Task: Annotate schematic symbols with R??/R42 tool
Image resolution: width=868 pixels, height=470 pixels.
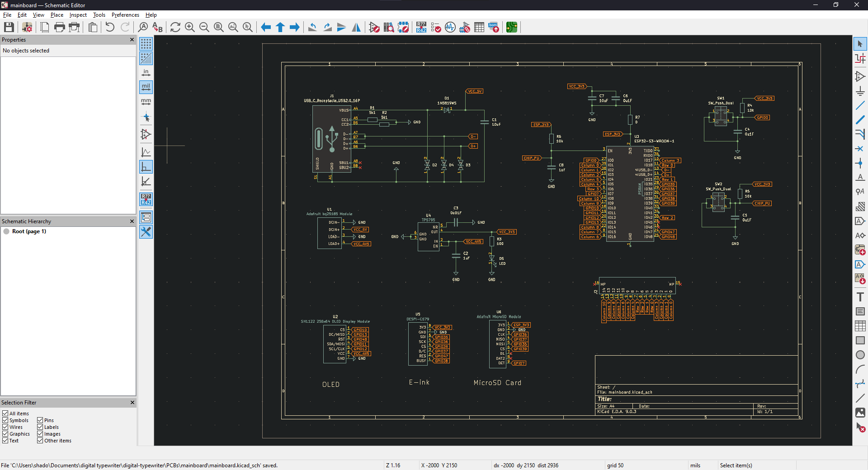Action: (421, 27)
